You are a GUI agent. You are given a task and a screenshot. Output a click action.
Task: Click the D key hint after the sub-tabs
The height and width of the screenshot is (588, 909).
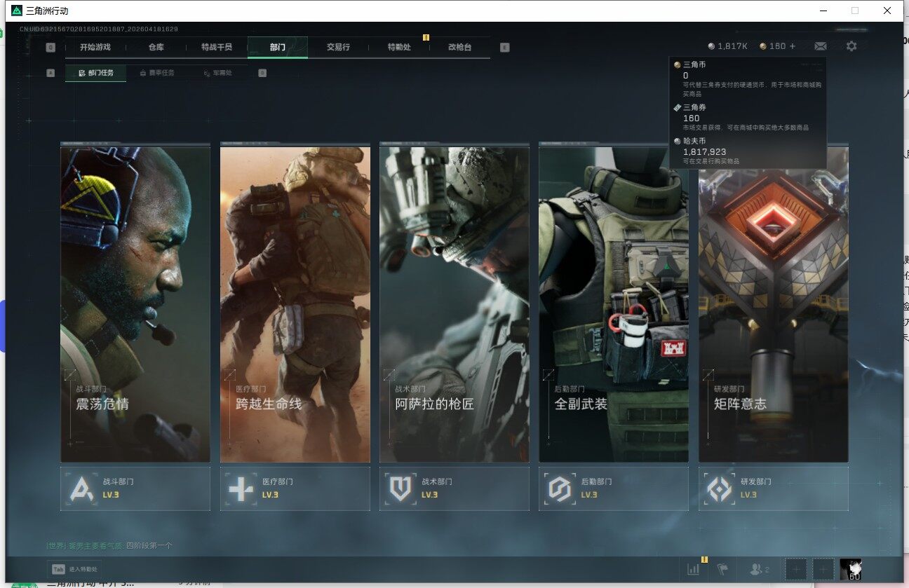pyautogui.click(x=262, y=73)
